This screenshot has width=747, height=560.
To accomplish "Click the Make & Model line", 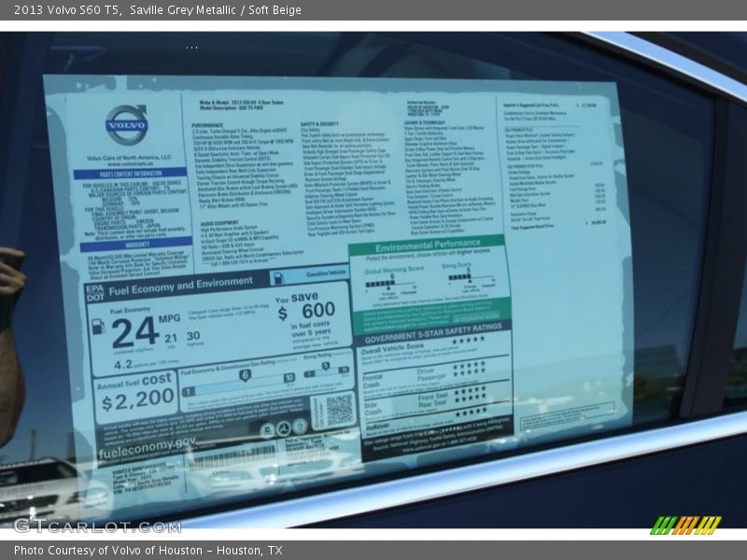I will [x=242, y=103].
